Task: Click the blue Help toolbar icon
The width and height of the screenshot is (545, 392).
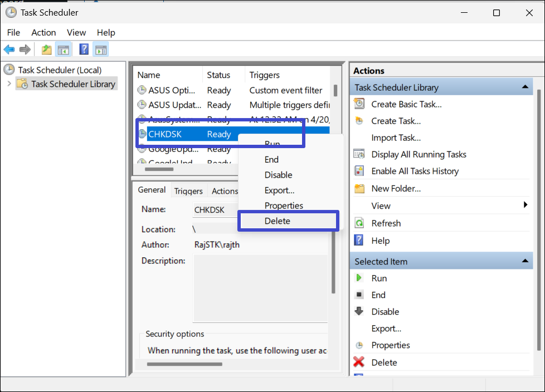Action: [84, 50]
